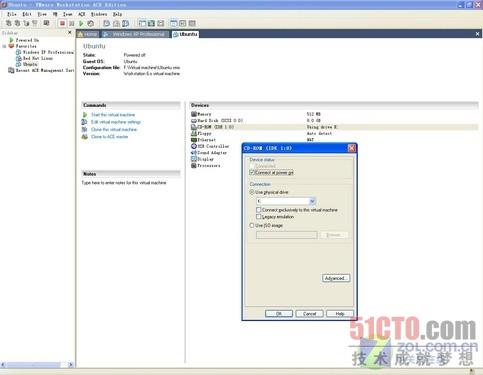This screenshot has height=375, width=483.
Task: Select the USB Controller device icon
Action: (194, 146)
